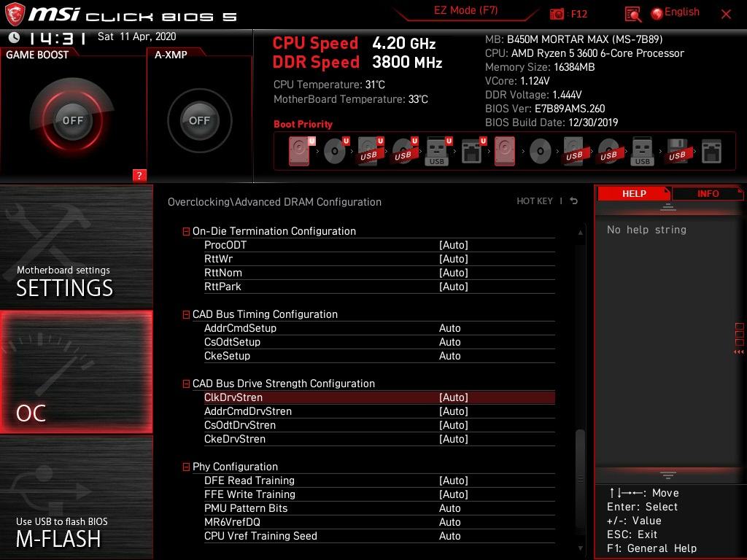Collapse CAD Bus Drive Strength Configuration section
The image size is (747, 560).
click(x=186, y=384)
